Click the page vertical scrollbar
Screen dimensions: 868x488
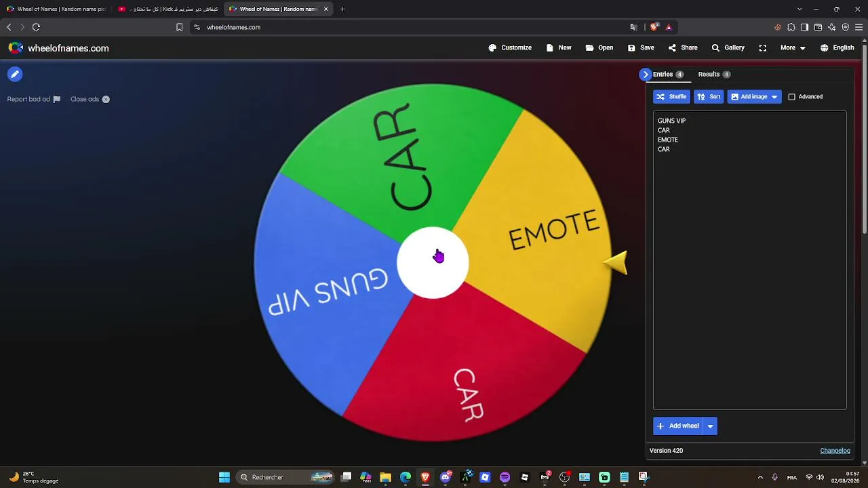865,139
